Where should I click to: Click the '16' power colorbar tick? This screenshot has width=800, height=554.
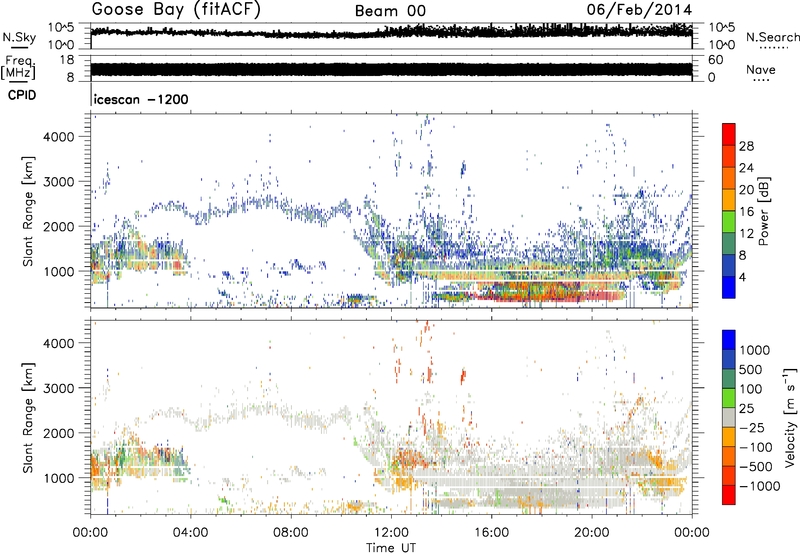746,212
